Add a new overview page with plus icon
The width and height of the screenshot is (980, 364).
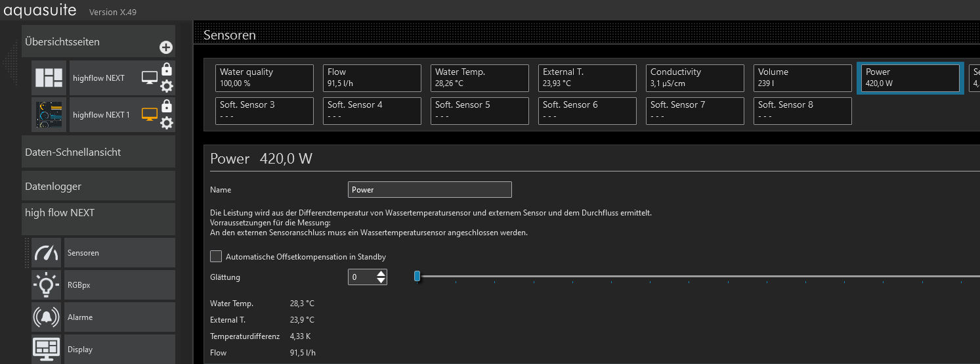166,47
